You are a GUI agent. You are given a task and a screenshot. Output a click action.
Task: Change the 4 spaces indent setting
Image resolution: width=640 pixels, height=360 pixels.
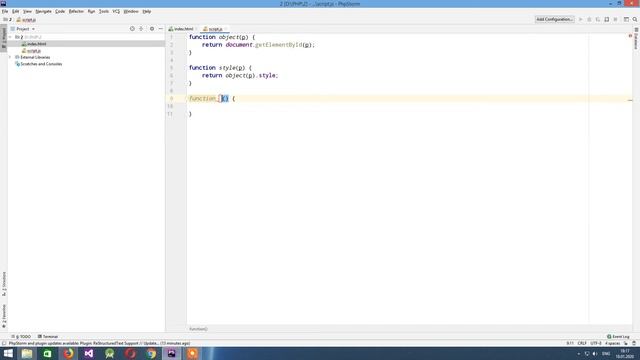(613, 343)
